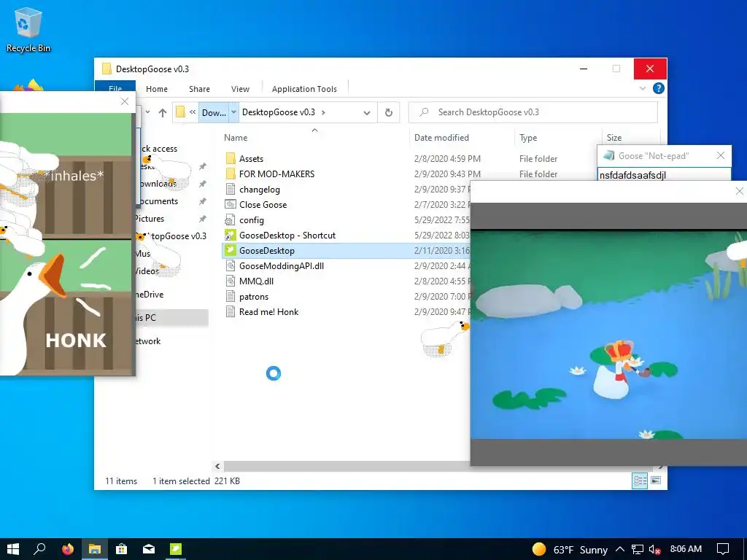The image size is (747, 560).
Task: Select This PC in navigation pane
Action: [172, 318]
